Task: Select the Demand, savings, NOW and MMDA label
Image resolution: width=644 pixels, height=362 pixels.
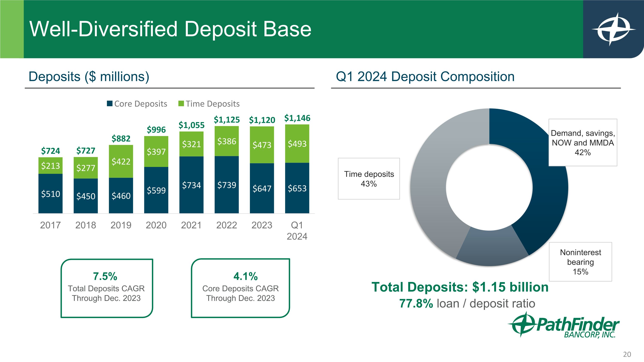Action: click(583, 142)
